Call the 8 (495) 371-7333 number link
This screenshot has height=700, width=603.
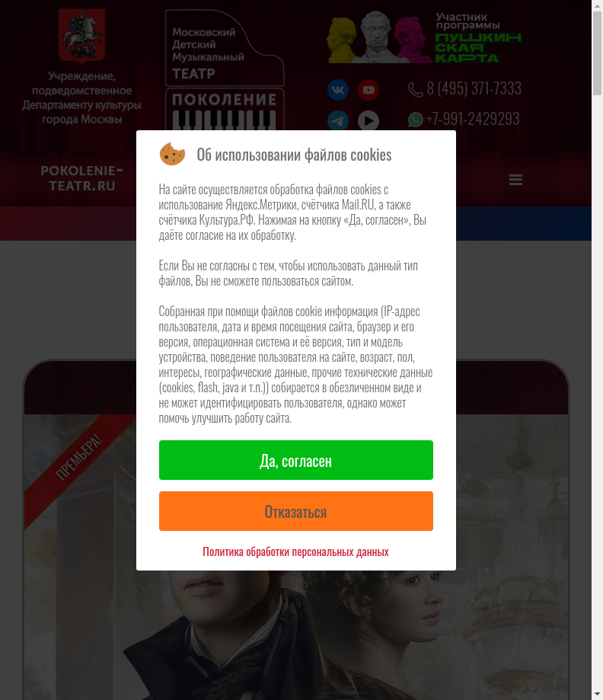(474, 89)
